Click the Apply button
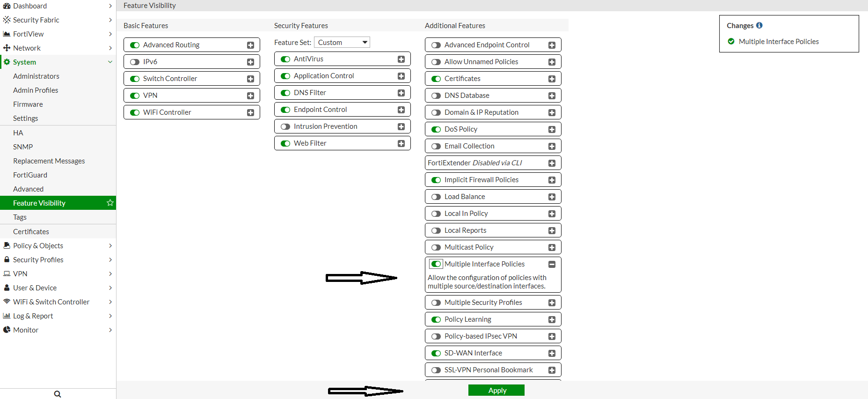Screen dimensions: 868x399 496,390
